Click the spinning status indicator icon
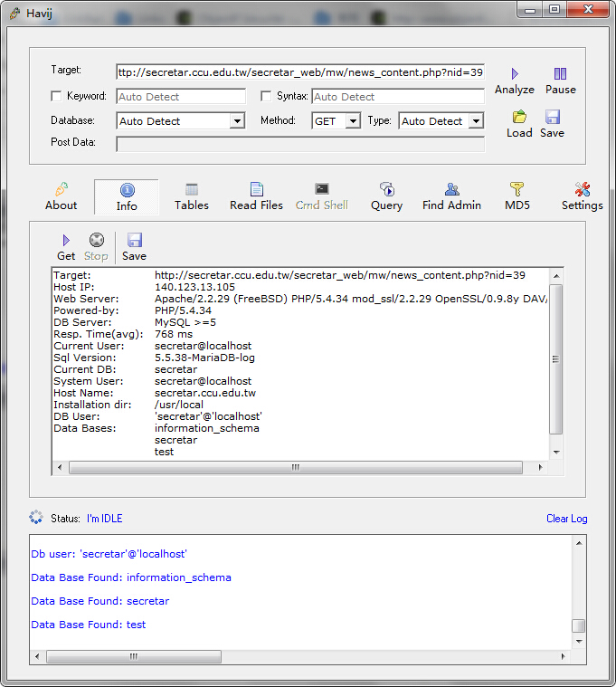 tap(36, 518)
